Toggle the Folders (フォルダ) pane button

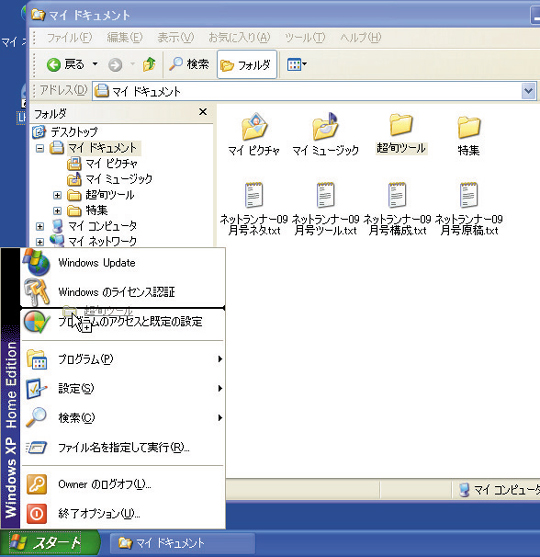coord(247,65)
